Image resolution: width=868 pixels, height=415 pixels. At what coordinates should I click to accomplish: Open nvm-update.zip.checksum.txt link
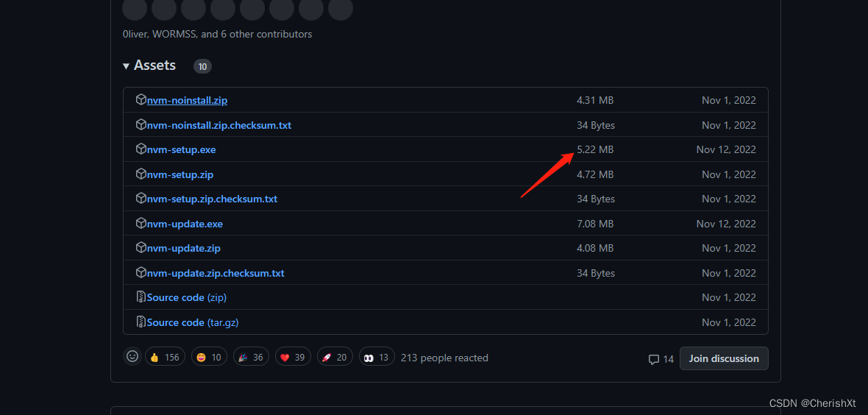pos(216,273)
